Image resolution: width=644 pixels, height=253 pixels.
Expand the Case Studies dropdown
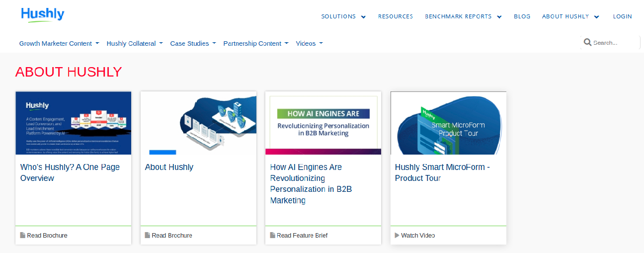click(x=193, y=43)
